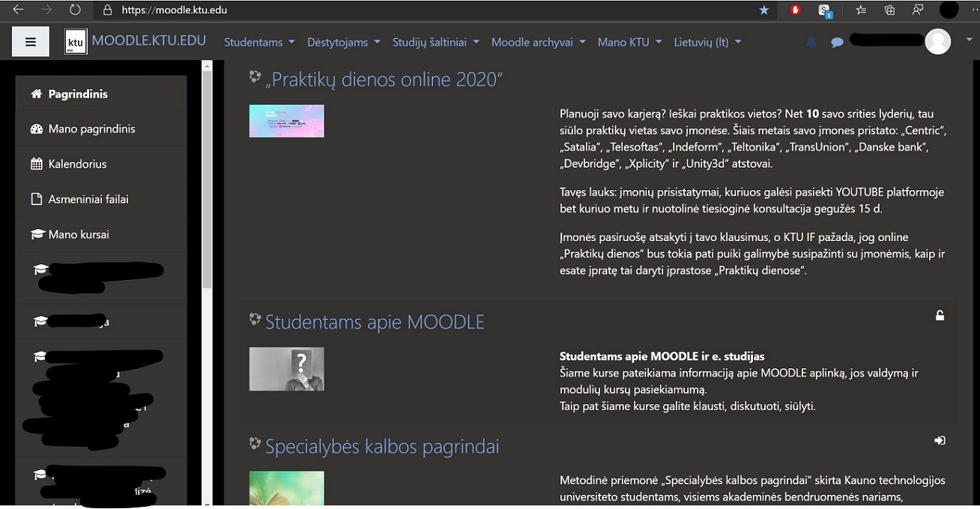
Task: Click the calendar icon beside Kalendorius
Action: click(x=36, y=164)
